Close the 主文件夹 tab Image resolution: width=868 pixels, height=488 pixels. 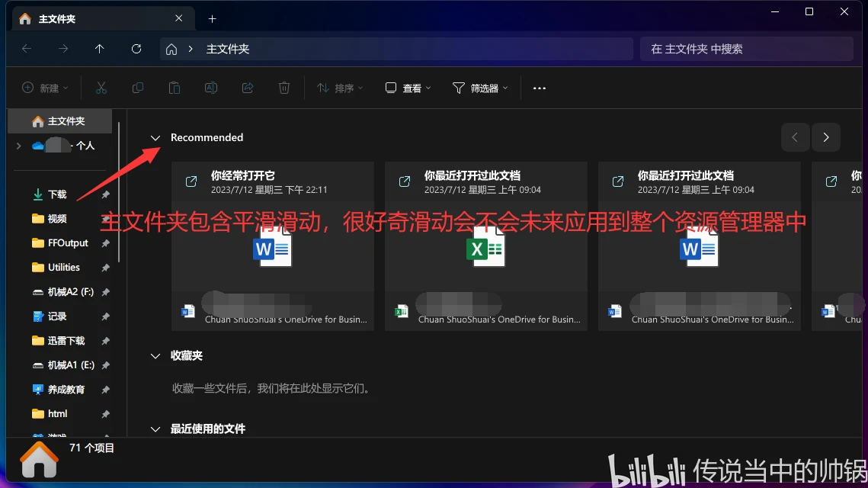coord(179,18)
